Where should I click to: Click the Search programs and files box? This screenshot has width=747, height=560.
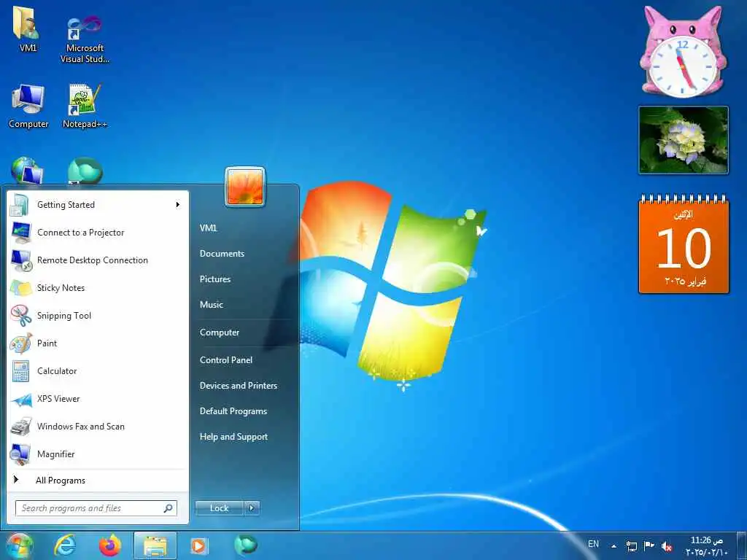pos(96,508)
